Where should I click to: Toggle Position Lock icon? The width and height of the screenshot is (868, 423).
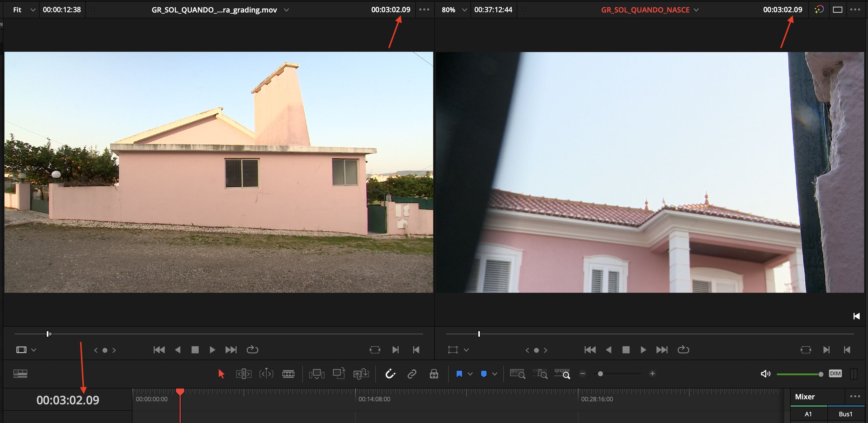click(x=434, y=374)
